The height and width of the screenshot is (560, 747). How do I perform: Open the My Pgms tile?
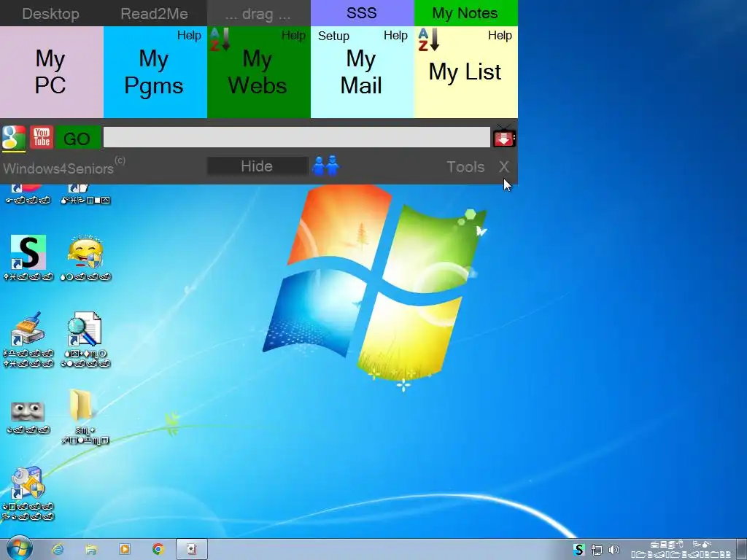(x=155, y=72)
